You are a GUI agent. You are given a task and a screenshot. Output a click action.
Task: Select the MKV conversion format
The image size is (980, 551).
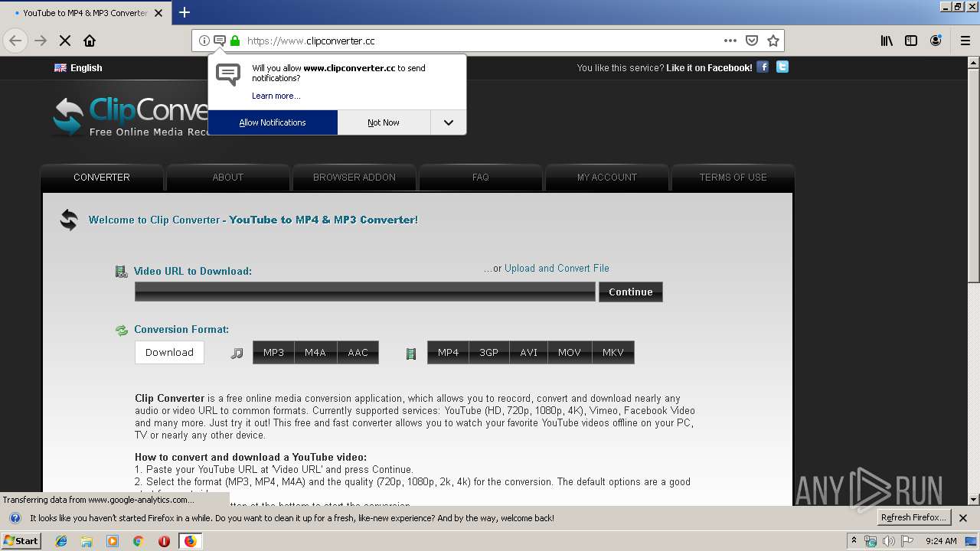click(x=613, y=352)
